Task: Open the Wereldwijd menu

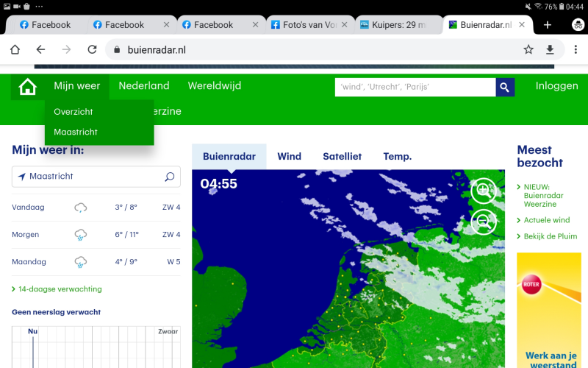Action: coord(215,86)
